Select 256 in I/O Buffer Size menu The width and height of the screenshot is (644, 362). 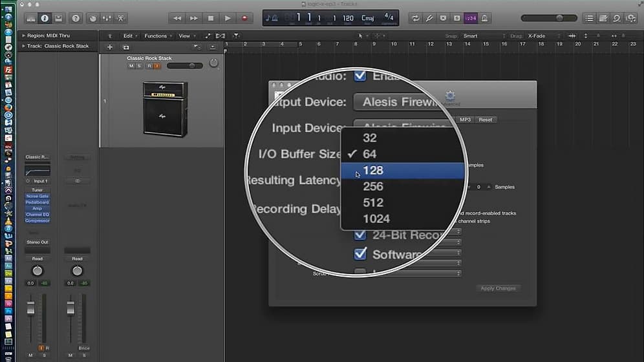(x=402, y=186)
